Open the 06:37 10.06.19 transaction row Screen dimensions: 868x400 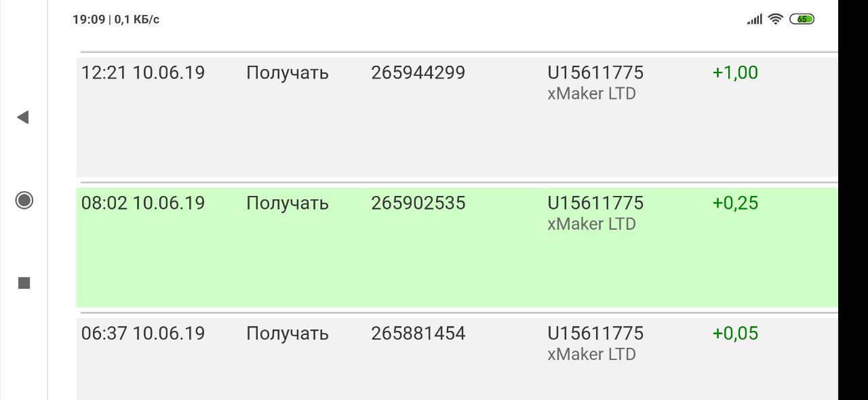(x=143, y=333)
